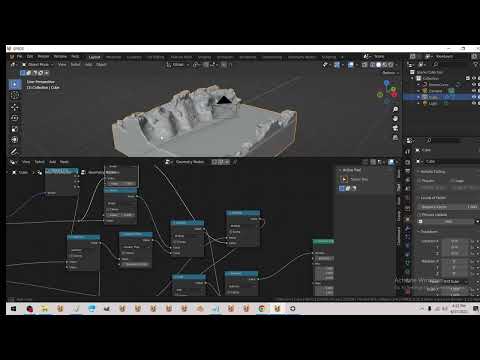
Task: Open the Modifier wrench tab in Properties
Action: (x=407, y=229)
